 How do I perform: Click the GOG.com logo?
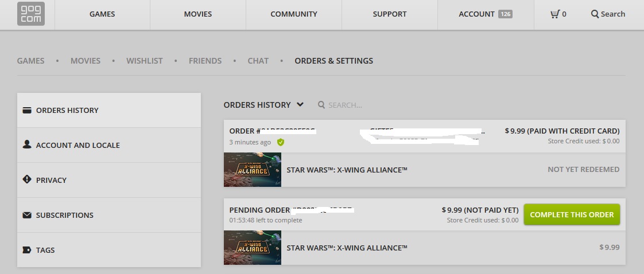pyautogui.click(x=31, y=14)
